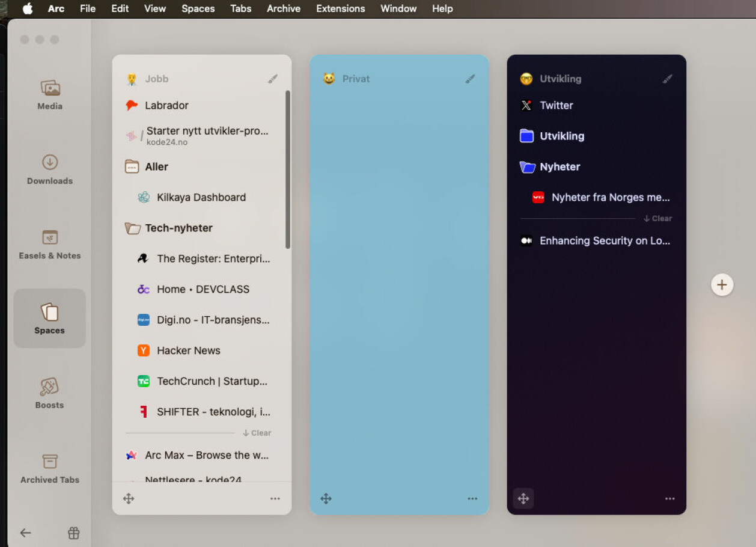Screen dimensions: 756x547
Task: Clear tabs in Utvikling space
Action: click(x=658, y=218)
